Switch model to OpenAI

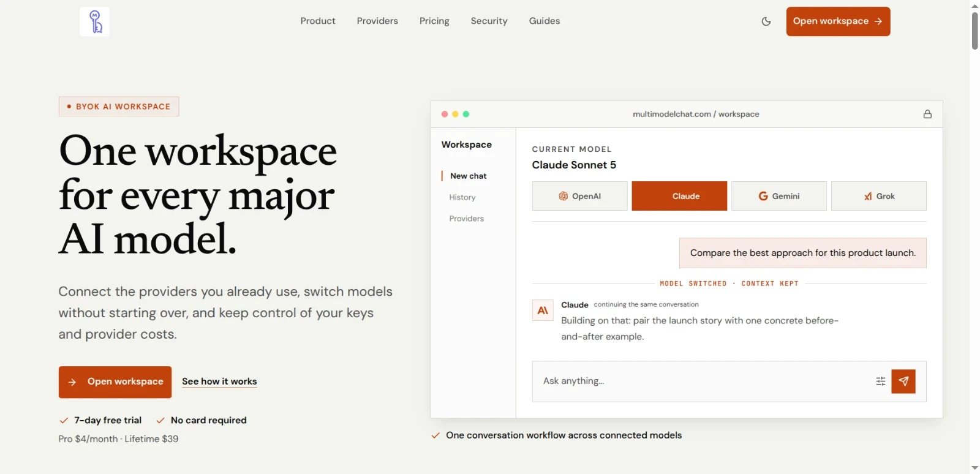pyautogui.click(x=579, y=196)
